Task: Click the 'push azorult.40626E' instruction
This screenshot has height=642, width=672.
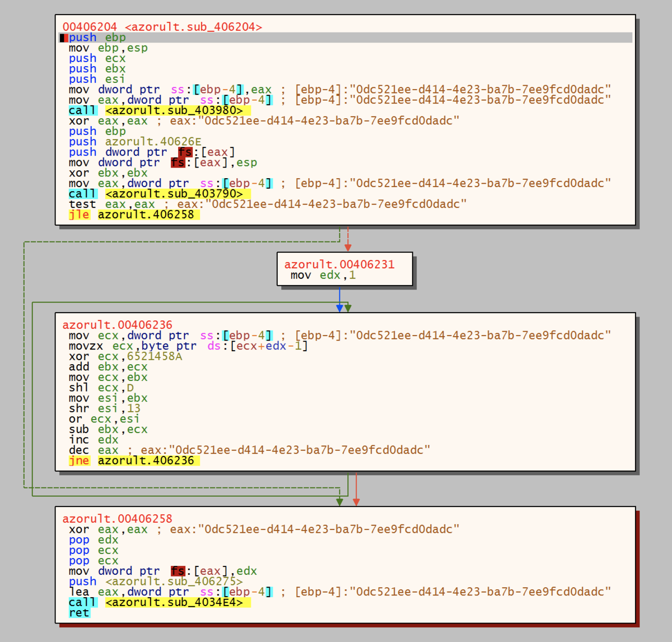Action: click(135, 142)
